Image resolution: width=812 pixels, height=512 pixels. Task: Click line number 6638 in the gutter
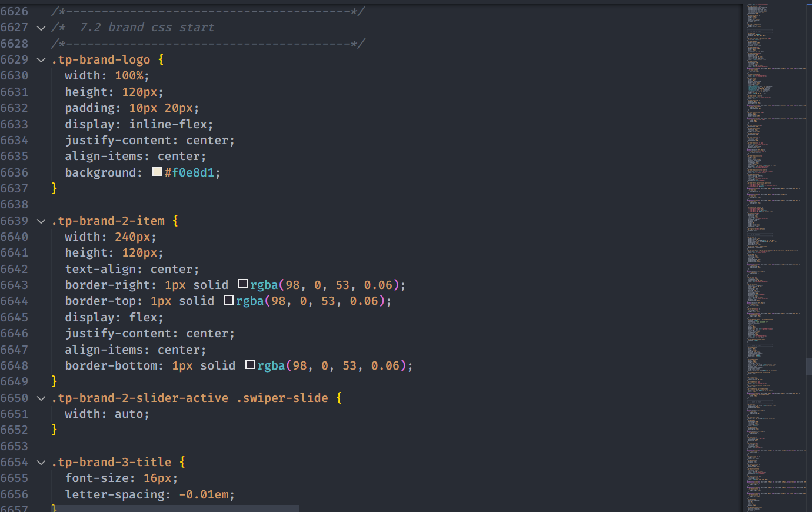pyautogui.click(x=15, y=205)
